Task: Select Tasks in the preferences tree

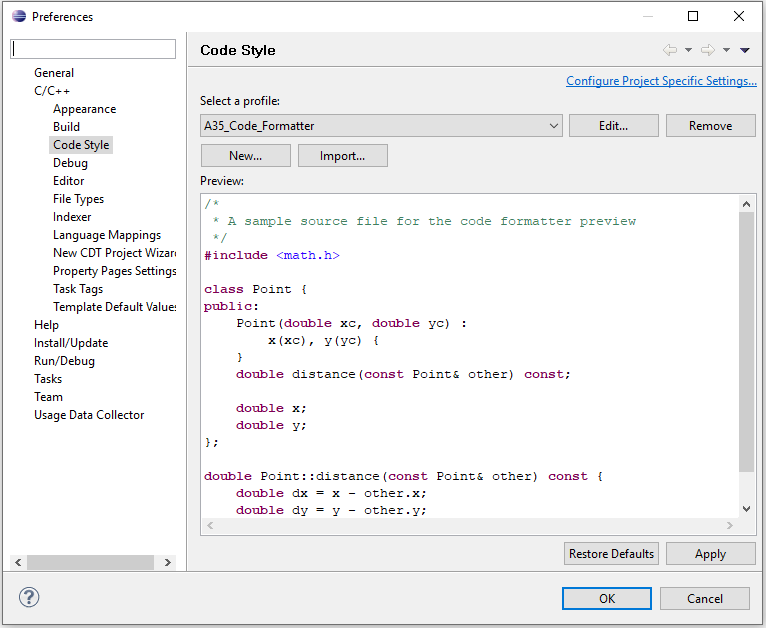Action: (x=48, y=379)
